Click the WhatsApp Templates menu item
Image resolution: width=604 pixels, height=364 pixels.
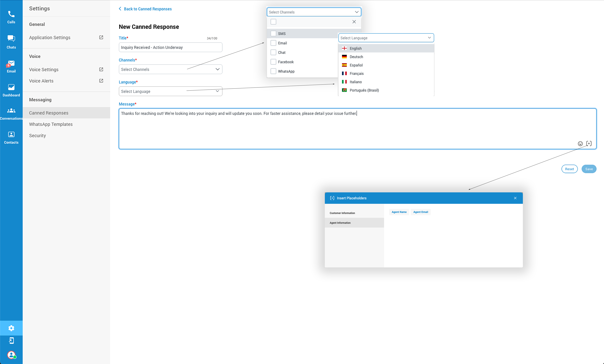pyautogui.click(x=51, y=124)
